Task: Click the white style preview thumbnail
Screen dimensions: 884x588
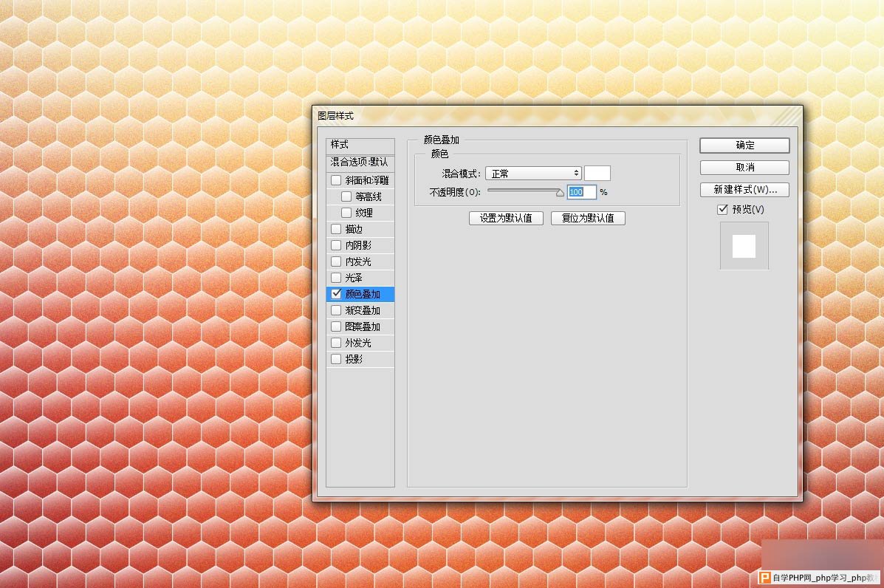Action: [x=744, y=247]
